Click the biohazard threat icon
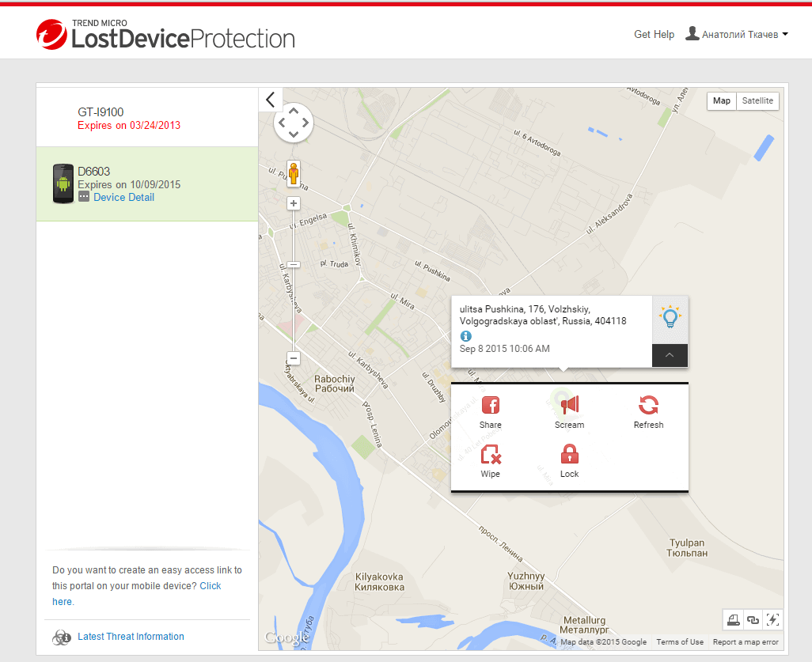 (61, 637)
